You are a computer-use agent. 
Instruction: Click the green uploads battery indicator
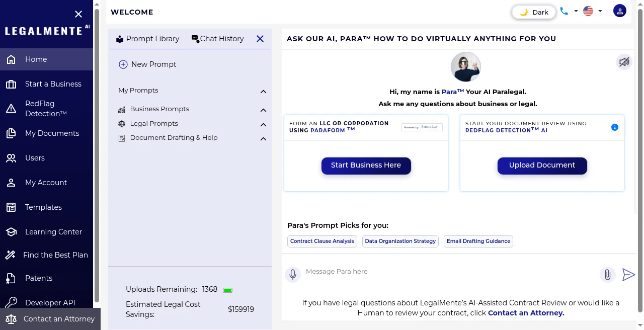pos(228,290)
